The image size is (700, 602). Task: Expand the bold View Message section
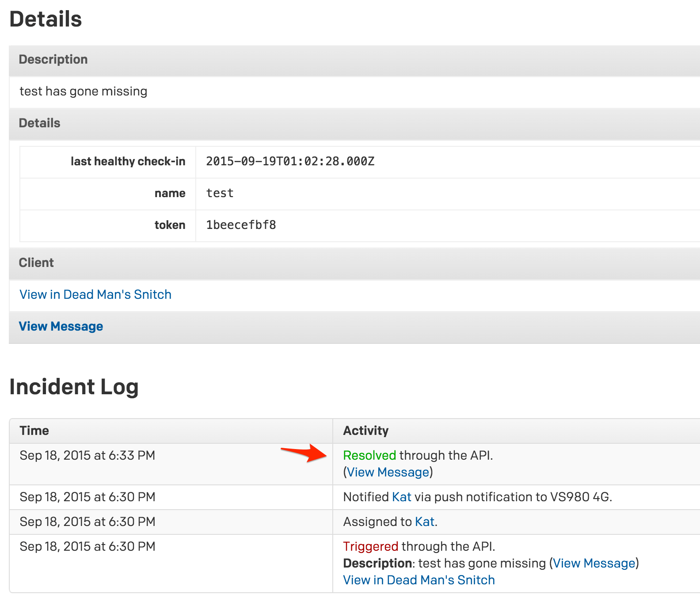(61, 326)
